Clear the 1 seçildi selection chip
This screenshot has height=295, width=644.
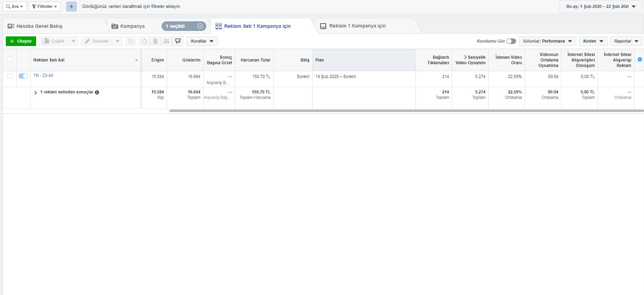pos(200,26)
